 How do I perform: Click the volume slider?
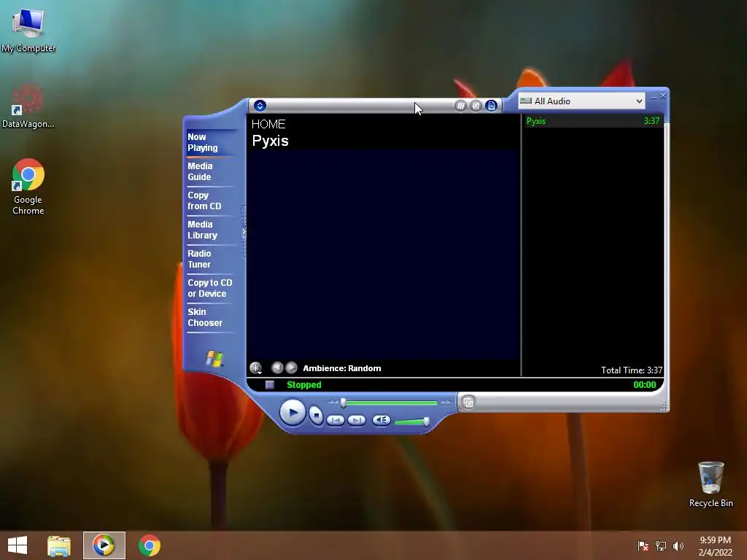[x=412, y=422]
